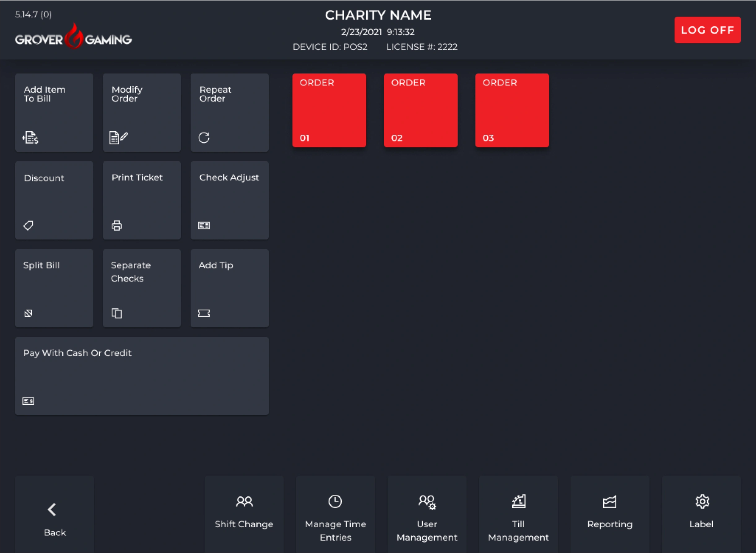Click the Split Bill icon
This screenshot has height=553, width=756.
tap(28, 313)
